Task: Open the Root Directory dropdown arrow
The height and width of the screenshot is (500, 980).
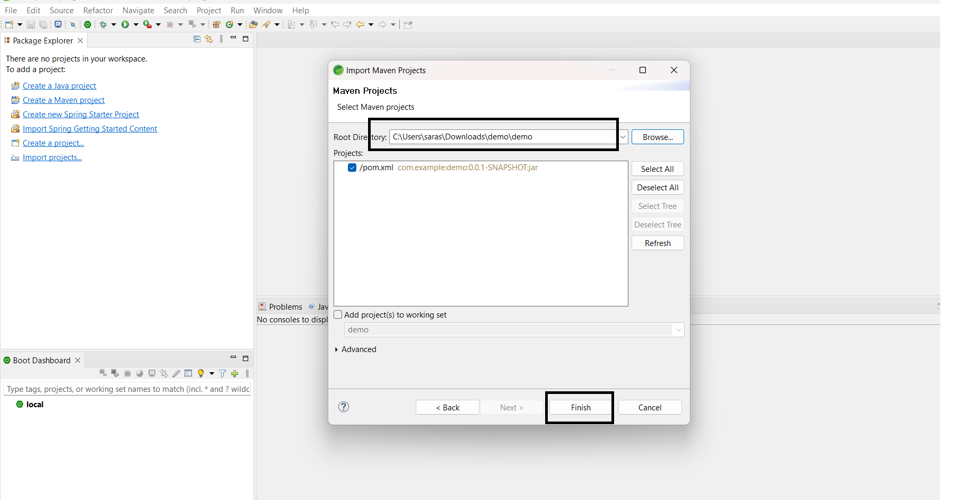Action: (x=623, y=137)
